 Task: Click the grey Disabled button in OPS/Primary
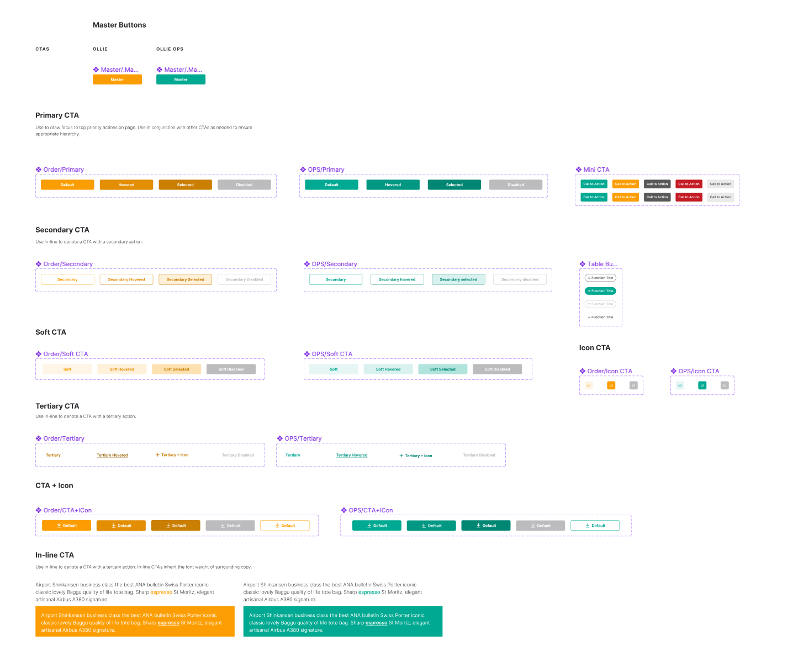516,185
